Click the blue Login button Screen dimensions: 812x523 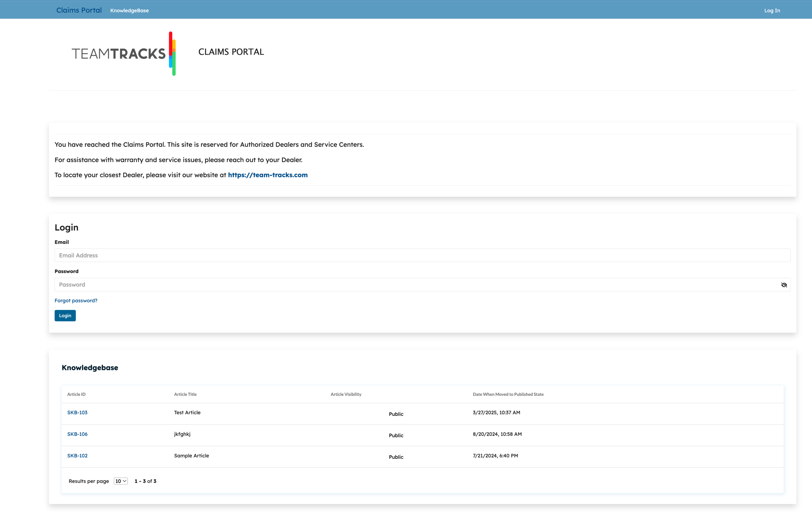click(x=65, y=315)
